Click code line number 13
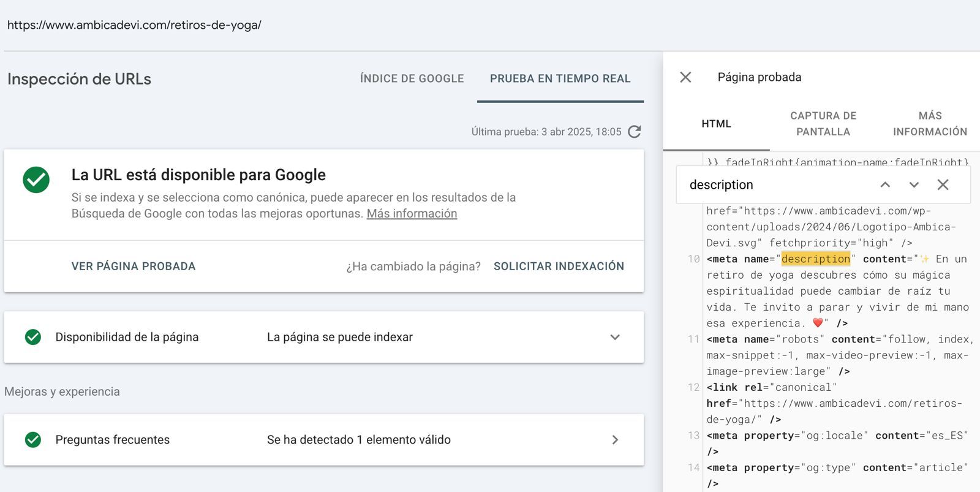Image resolution: width=980 pixels, height=492 pixels. click(693, 436)
